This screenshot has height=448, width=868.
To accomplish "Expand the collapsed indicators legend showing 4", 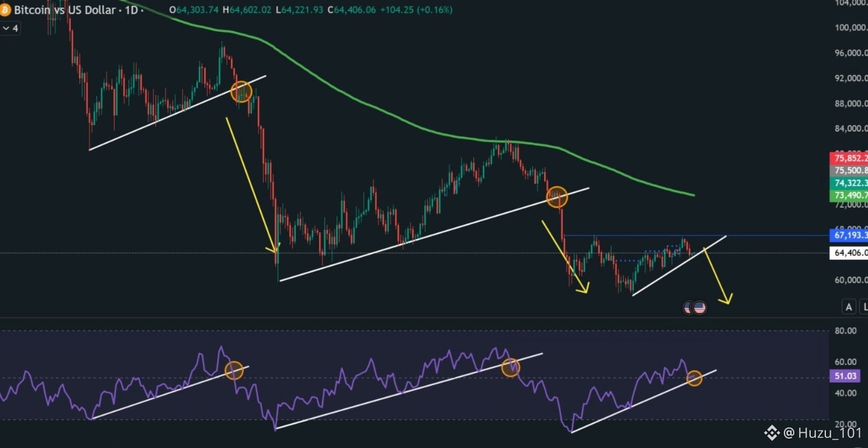I will [10, 28].
